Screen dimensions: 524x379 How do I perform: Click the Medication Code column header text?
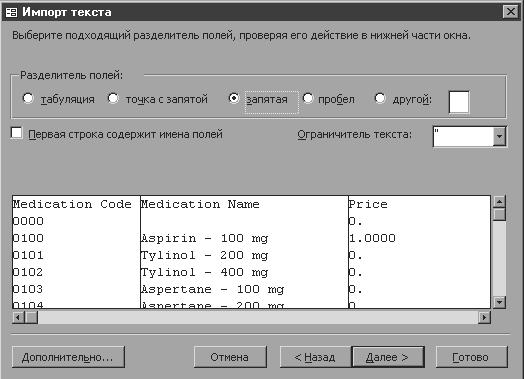pos(72,204)
